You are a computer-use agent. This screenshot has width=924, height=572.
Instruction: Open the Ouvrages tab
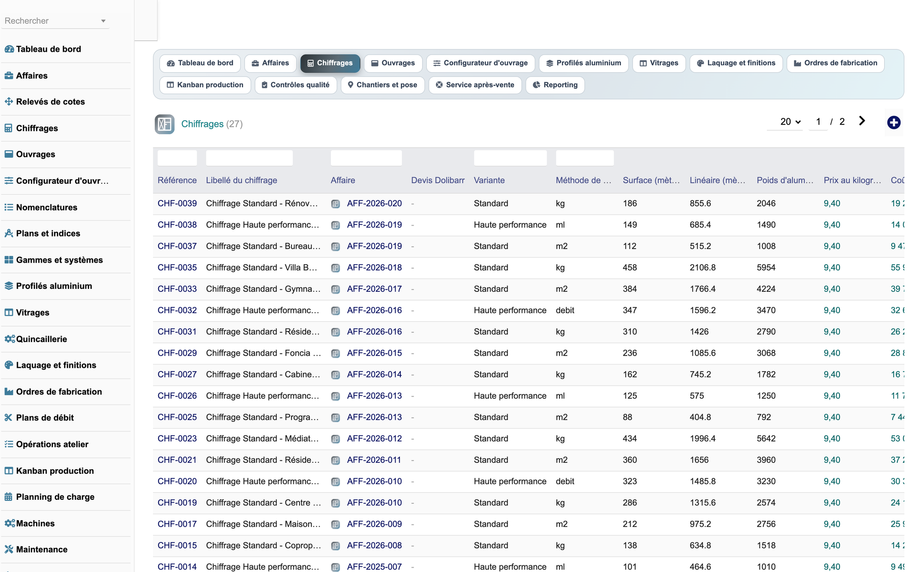[393, 63]
